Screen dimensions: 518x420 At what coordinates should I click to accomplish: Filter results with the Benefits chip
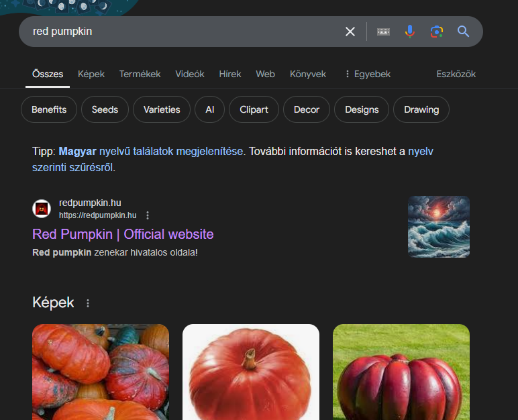[49, 109]
